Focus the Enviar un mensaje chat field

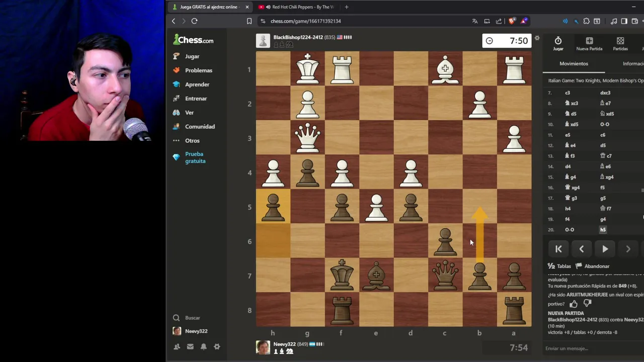593,348
